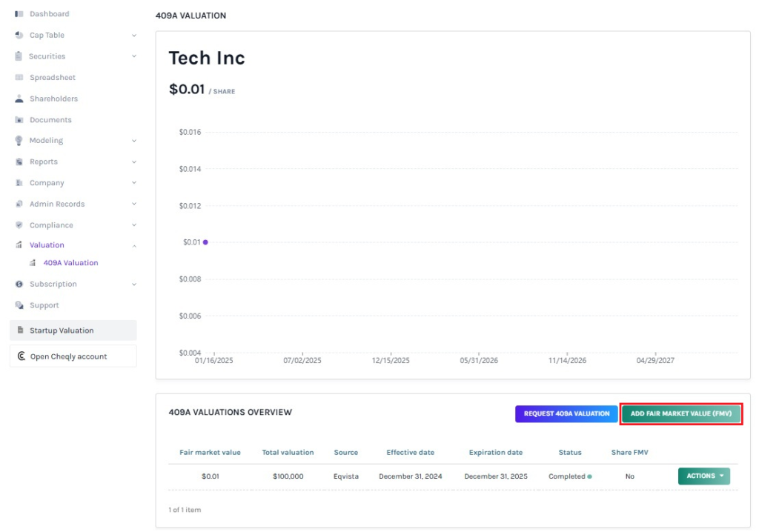Expand the Subscription menu chevron
The width and height of the screenshot is (759, 532).
click(x=134, y=285)
